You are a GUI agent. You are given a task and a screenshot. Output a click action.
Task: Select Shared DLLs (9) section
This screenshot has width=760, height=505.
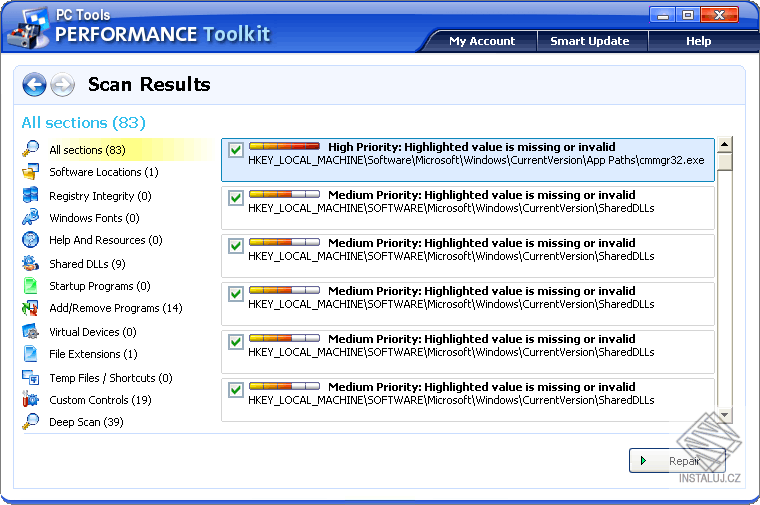coord(87,264)
